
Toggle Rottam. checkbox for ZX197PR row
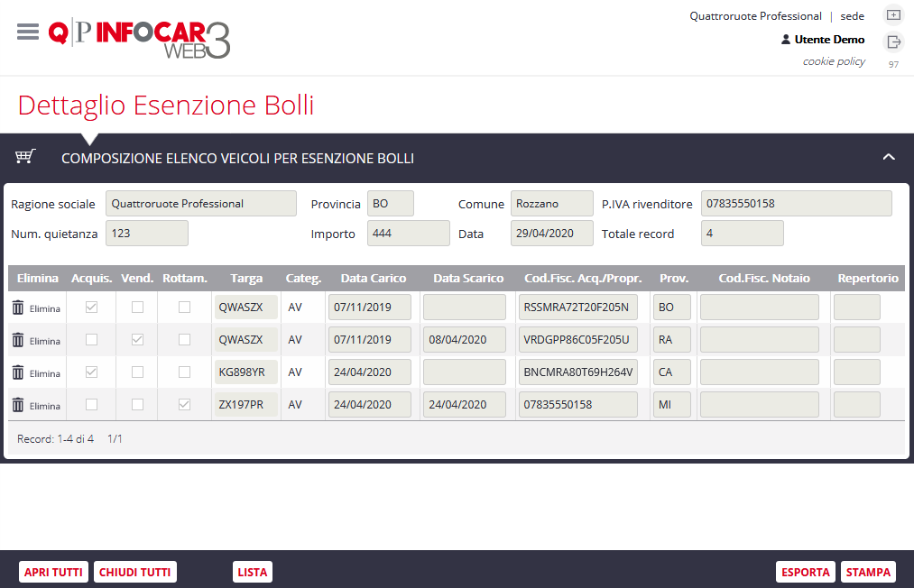coord(185,405)
